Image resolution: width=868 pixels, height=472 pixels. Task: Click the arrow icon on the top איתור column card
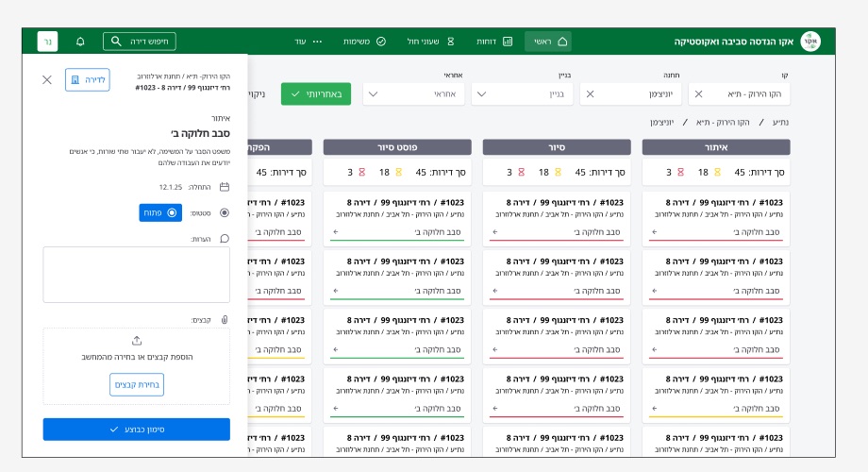click(x=655, y=232)
